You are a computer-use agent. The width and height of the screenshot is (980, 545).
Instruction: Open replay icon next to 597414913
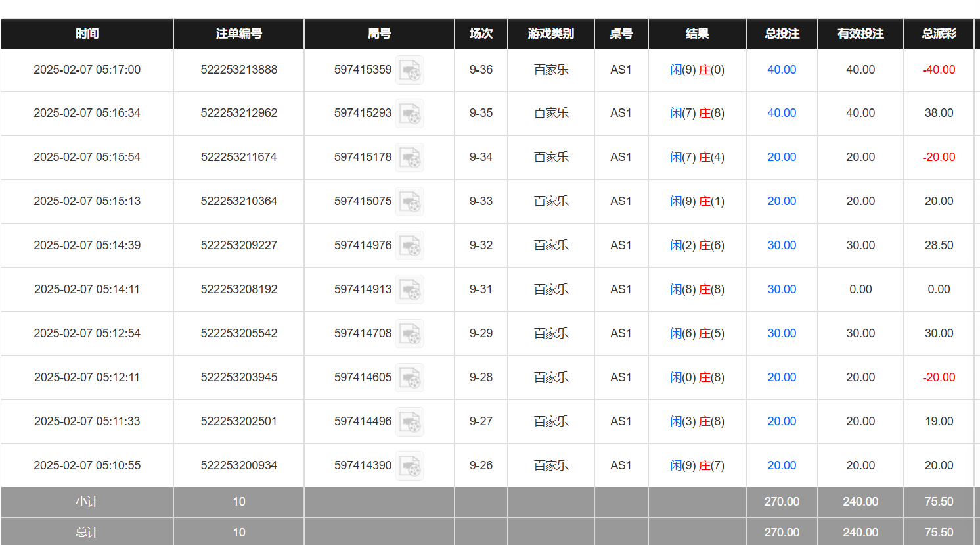point(409,290)
